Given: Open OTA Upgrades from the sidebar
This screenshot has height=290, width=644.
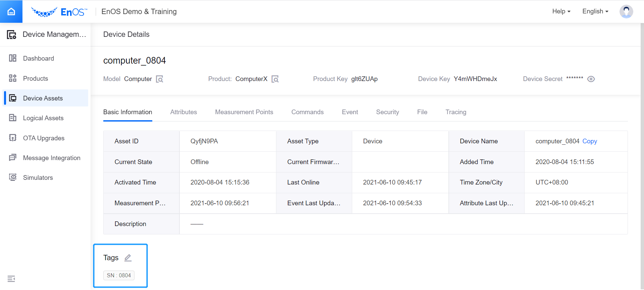Looking at the screenshot, I should (x=44, y=138).
